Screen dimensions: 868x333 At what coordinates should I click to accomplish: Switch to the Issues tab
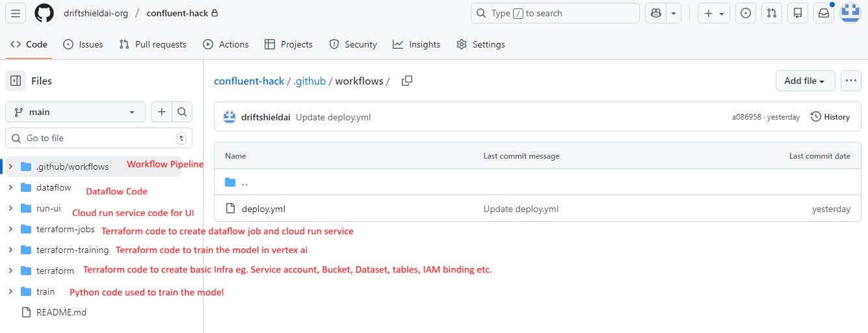point(83,44)
